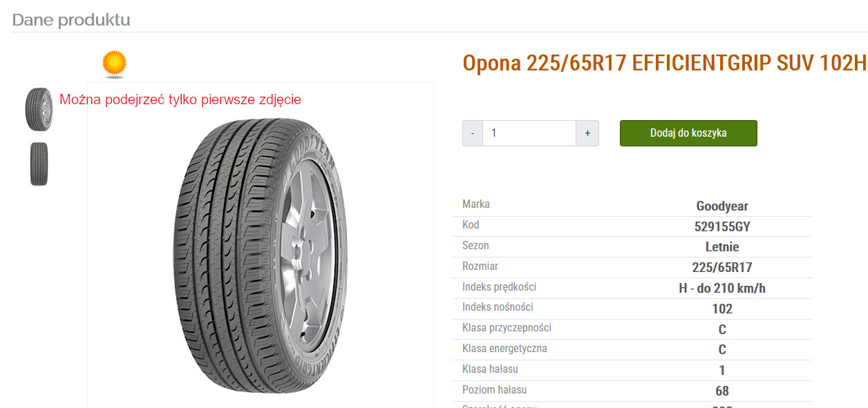Screen dimensions: 868x408
Task: Click the Indeks nośności row label
Action: point(498,307)
